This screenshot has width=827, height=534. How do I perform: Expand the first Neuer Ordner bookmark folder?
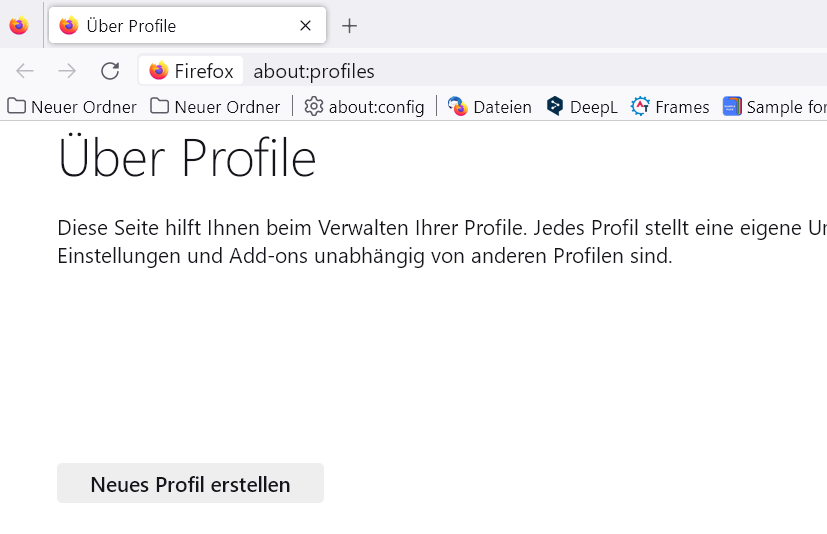72,106
